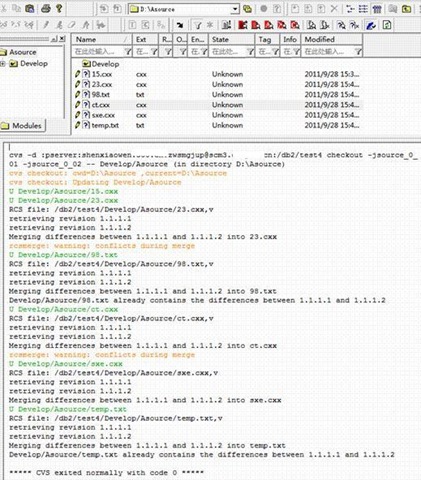
Task: Open the En... column filter dropdown
Action: pos(204,51)
